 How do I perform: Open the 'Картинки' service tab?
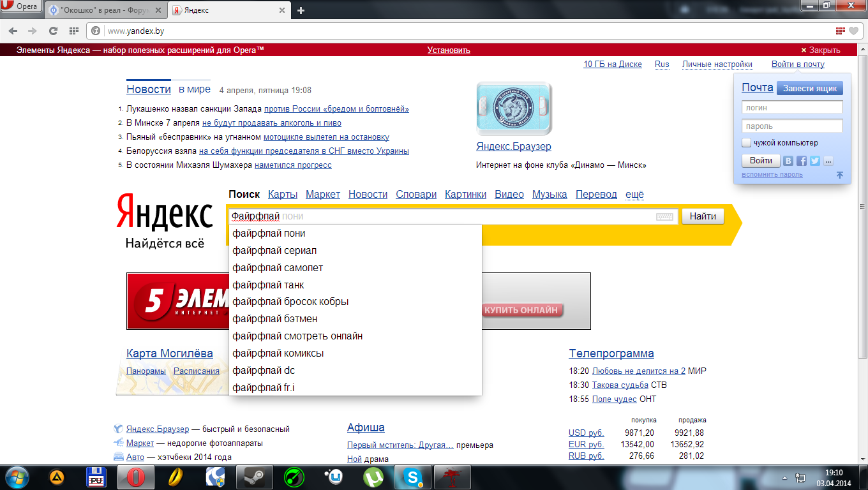(465, 195)
